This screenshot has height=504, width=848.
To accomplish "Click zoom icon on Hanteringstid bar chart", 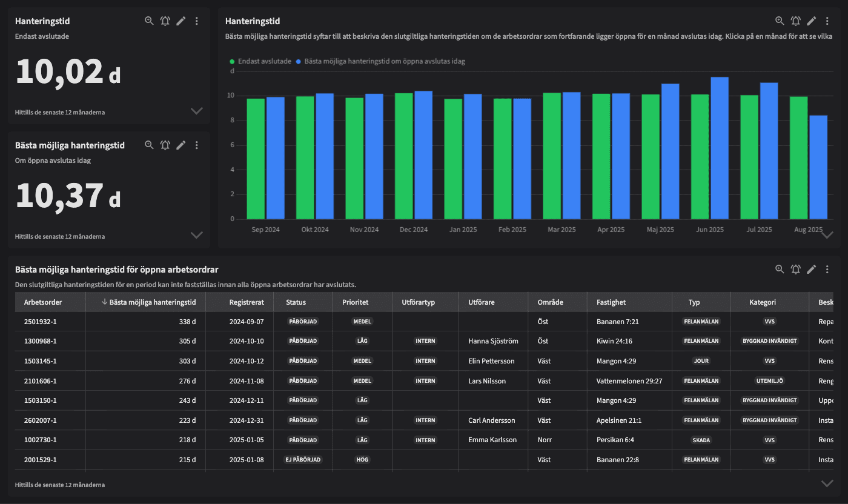I will click(780, 21).
